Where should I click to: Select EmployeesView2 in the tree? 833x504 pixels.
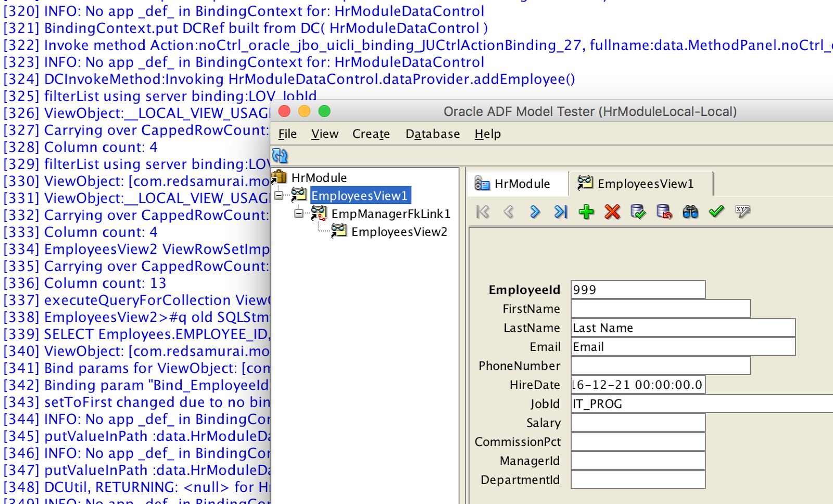coord(399,231)
